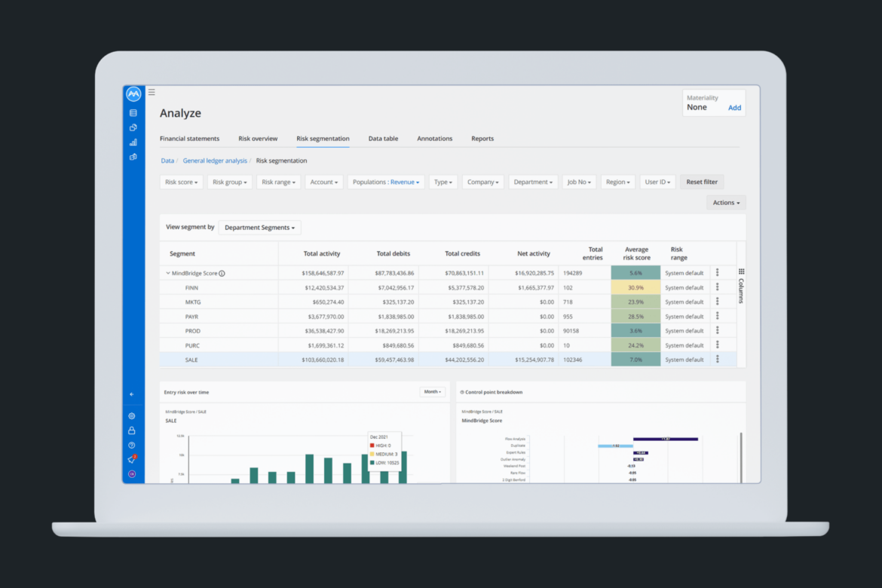Click the Reset filter button

coord(701,182)
